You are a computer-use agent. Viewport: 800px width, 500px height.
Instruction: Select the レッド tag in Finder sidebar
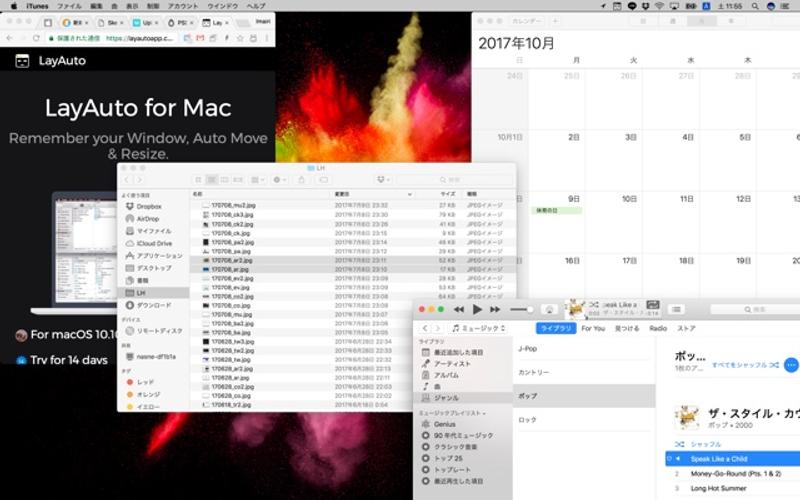146,382
